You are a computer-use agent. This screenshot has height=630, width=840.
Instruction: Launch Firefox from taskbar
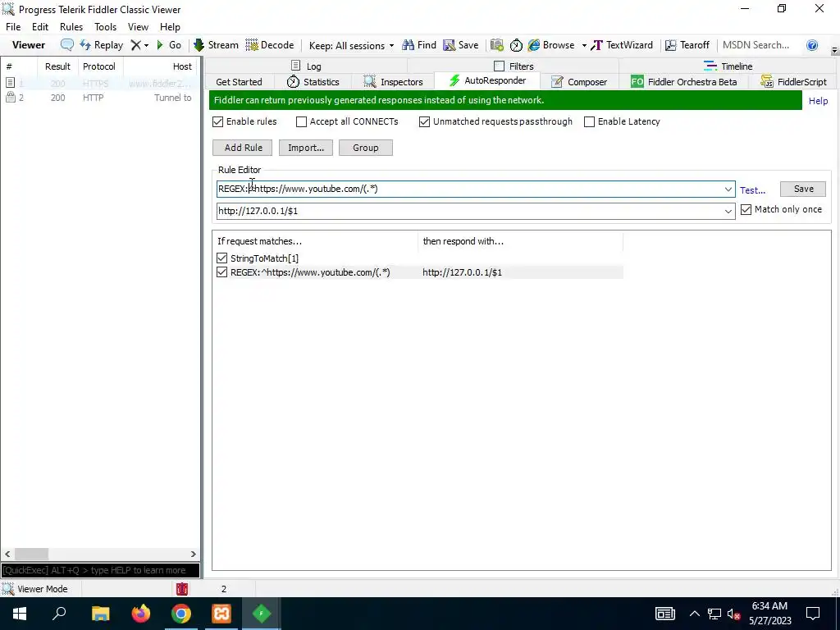(x=141, y=614)
